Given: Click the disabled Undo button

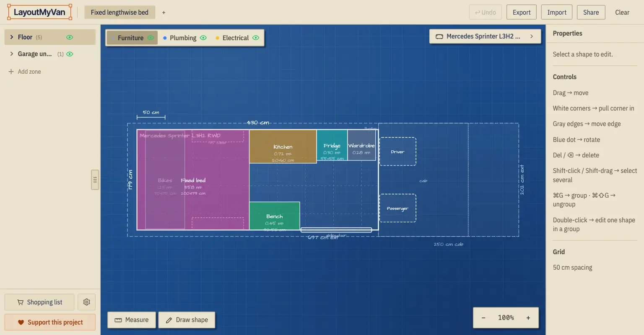Looking at the screenshot, I should click(486, 12).
